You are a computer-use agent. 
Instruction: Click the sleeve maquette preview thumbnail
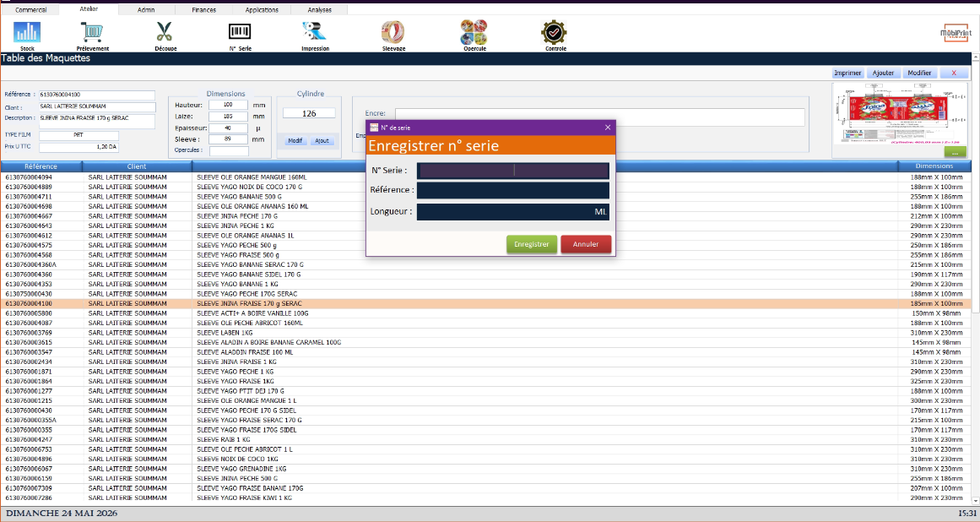[901, 116]
